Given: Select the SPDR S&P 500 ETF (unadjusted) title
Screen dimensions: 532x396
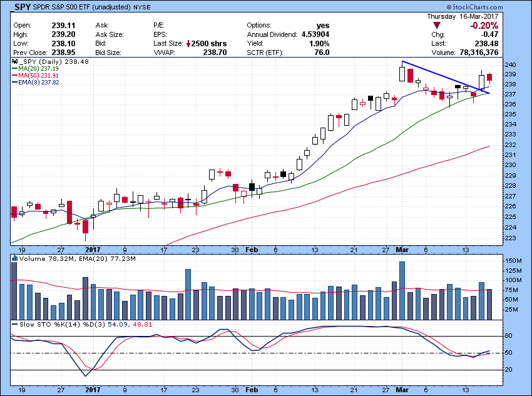Looking at the screenshot, I should [83, 7].
